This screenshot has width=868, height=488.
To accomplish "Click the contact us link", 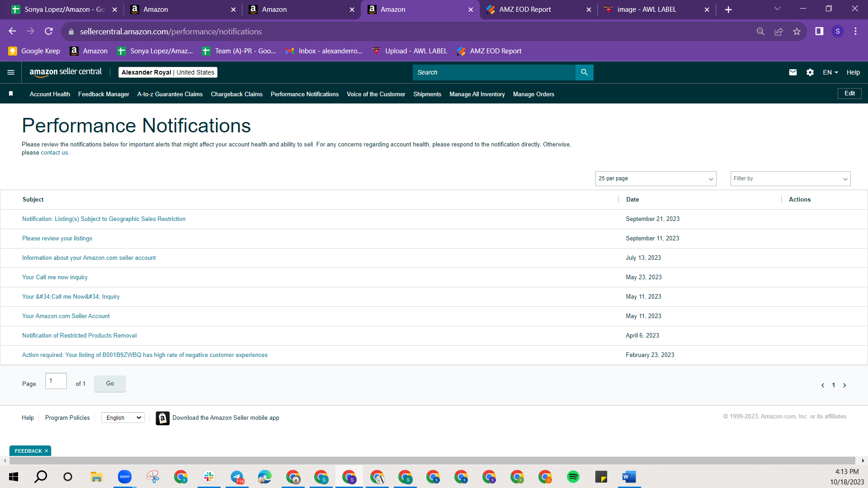I will click(x=54, y=153).
